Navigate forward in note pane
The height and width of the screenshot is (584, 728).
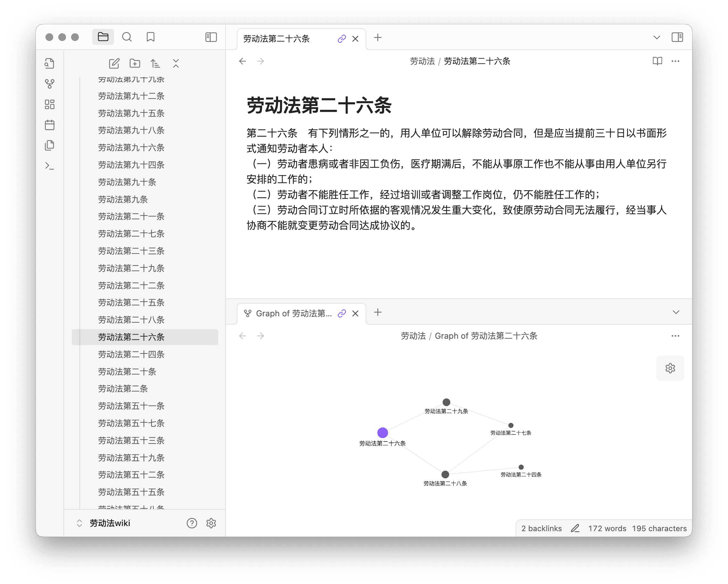tap(260, 61)
